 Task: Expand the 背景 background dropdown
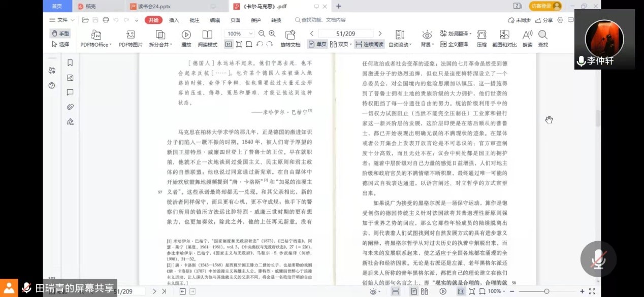427,44
